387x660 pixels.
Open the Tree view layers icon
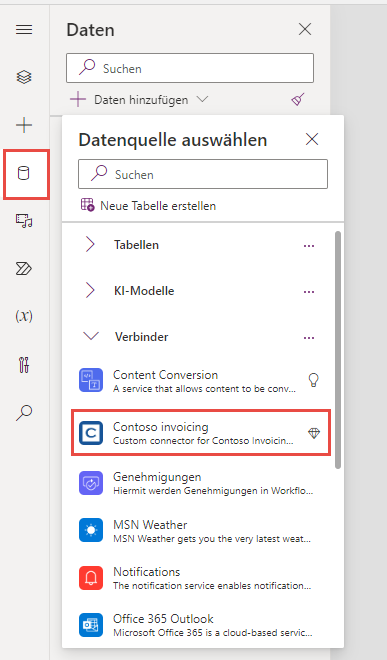[24, 77]
